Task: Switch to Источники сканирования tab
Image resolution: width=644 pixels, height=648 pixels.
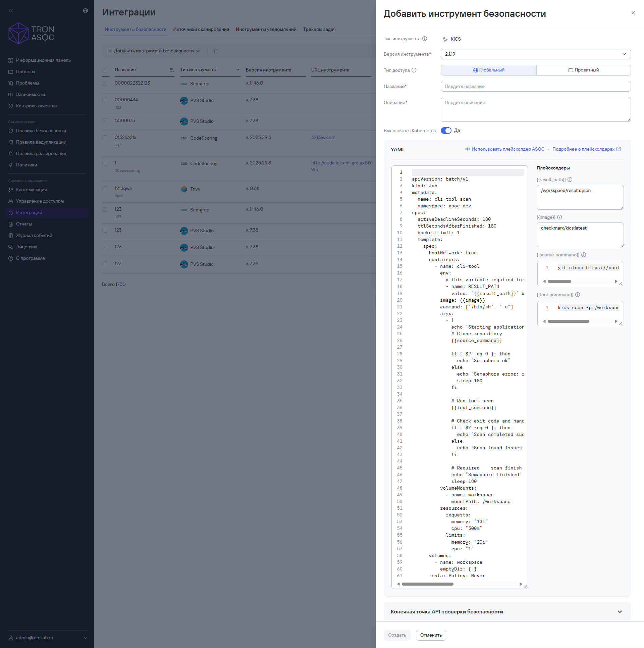Action: pos(201,30)
